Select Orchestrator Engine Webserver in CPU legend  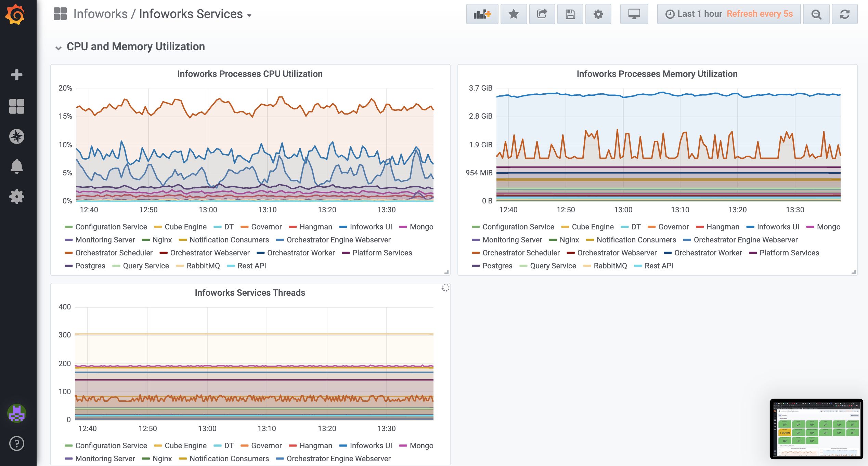coord(338,240)
